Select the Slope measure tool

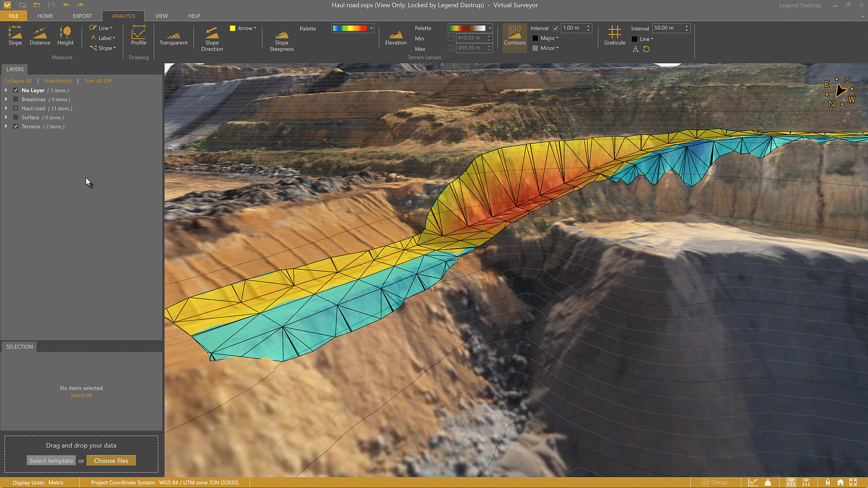(15, 36)
